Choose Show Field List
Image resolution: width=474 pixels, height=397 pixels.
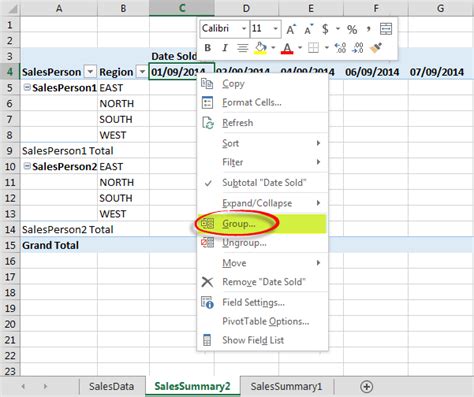click(262, 340)
